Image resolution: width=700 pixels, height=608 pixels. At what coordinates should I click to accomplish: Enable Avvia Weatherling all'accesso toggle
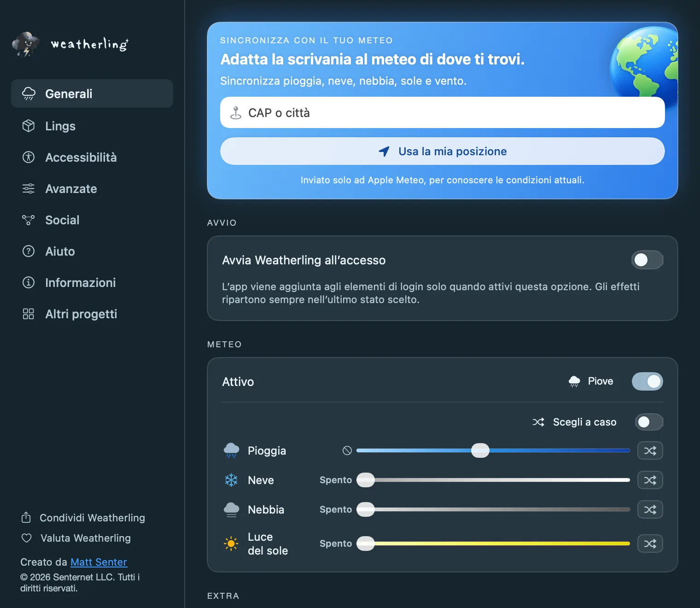(647, 260)
